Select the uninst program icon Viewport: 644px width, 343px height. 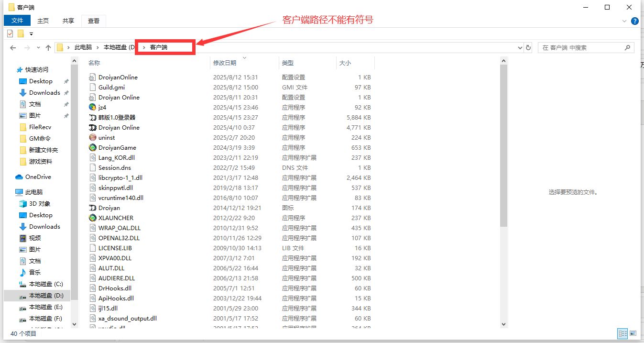[x=93, y=137]
